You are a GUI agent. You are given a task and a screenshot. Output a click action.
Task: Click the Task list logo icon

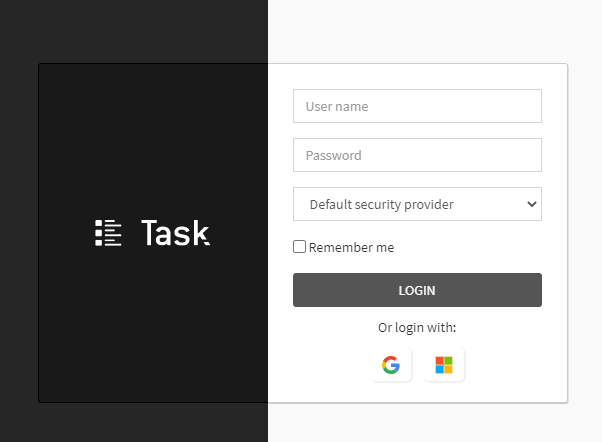click(108, 233)
